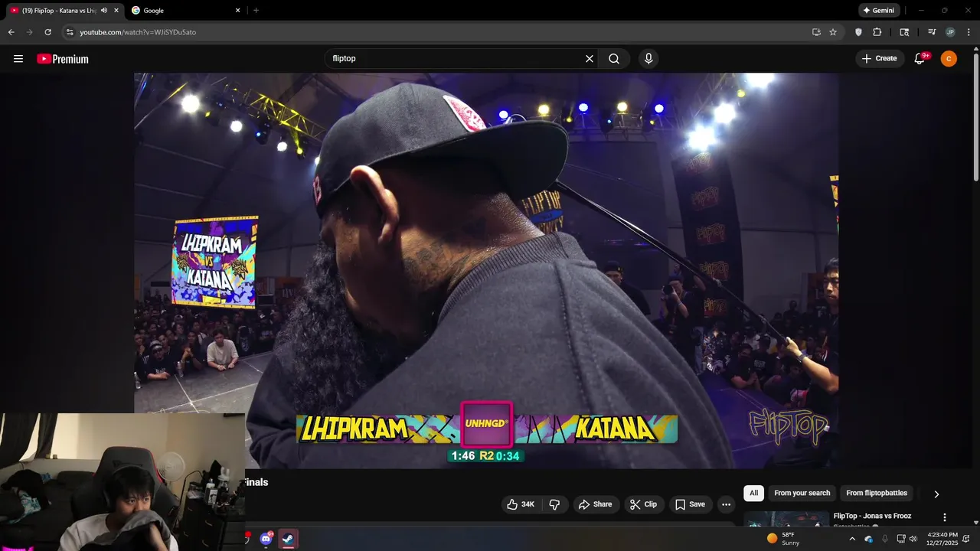Open network status tray icon
This screenshot has width=980, height=551.
tap(901, 539)
